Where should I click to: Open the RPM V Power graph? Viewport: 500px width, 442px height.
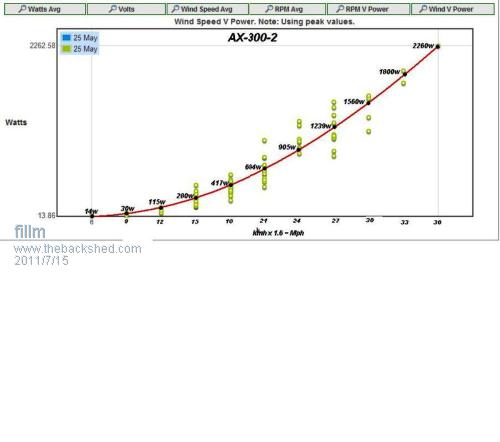368,9
